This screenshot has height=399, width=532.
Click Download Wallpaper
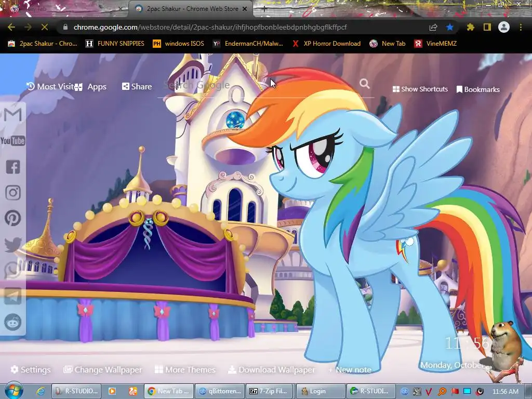271,369
